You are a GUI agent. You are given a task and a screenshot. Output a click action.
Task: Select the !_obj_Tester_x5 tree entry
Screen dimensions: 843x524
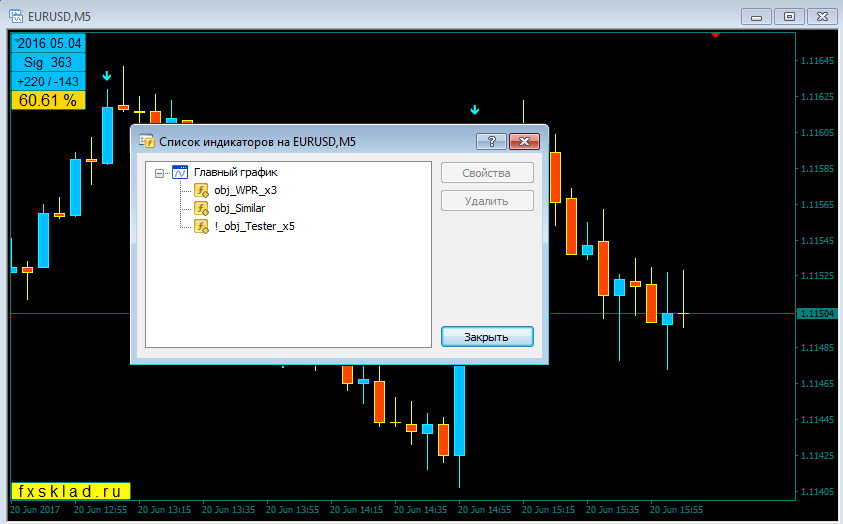[254, 226]
